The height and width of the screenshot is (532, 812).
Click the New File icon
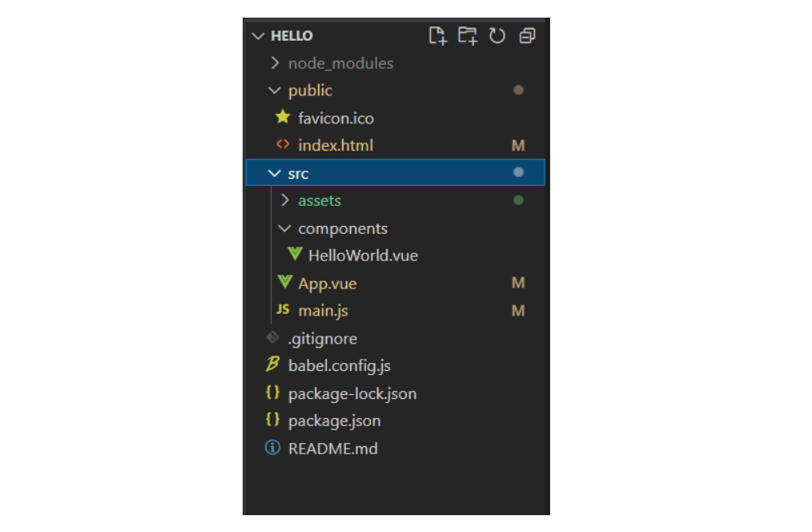tap(436, 35)
